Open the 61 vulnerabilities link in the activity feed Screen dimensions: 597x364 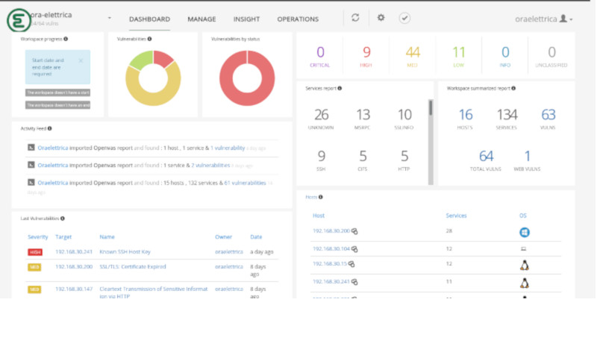point(245,183)
